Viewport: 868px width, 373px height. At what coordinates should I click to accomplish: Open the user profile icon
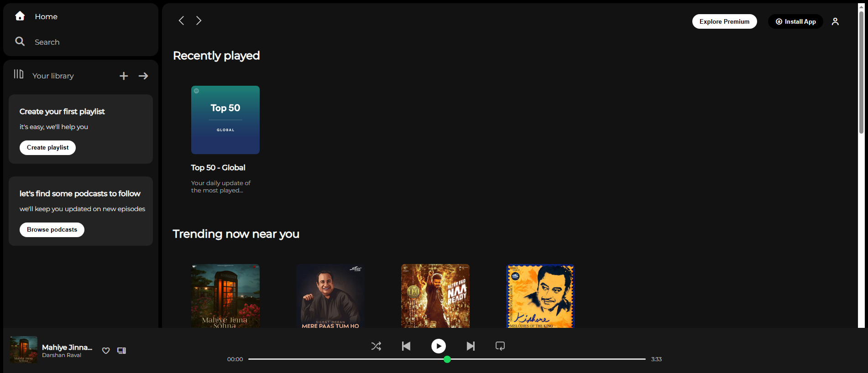click(835, 21)
